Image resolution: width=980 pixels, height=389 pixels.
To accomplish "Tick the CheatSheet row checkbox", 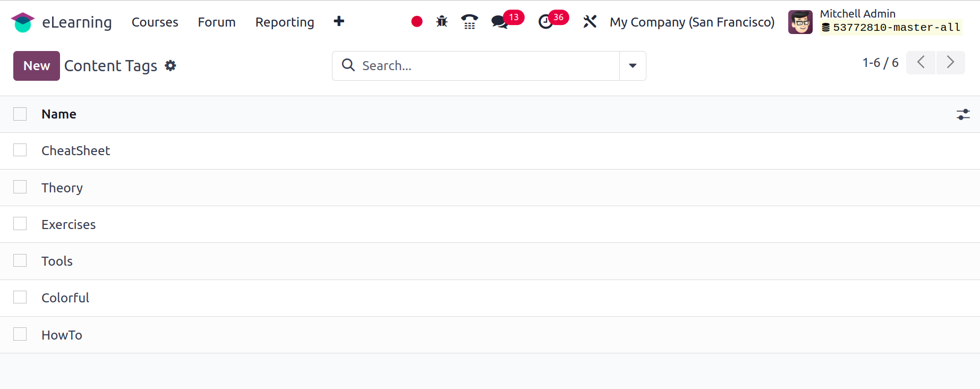I will click(20, 150).
